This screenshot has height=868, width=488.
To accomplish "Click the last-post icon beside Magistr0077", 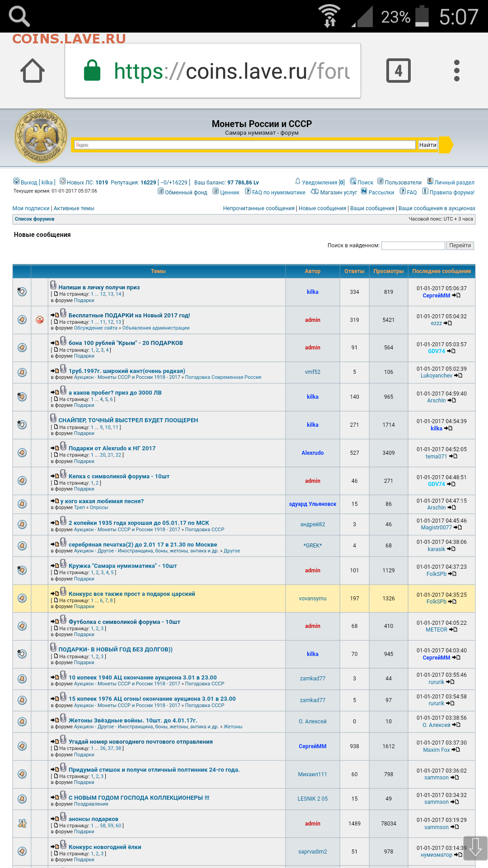I will [x=458, y=528].
